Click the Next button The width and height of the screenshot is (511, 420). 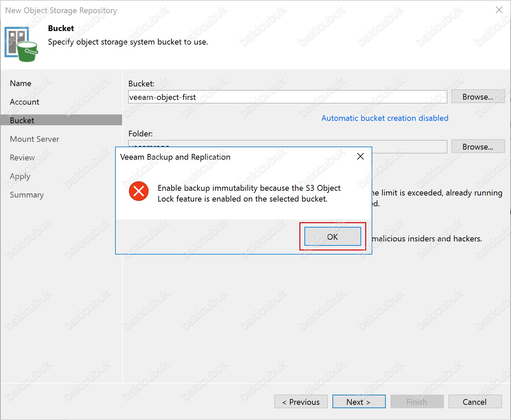[x=359, y=401]
